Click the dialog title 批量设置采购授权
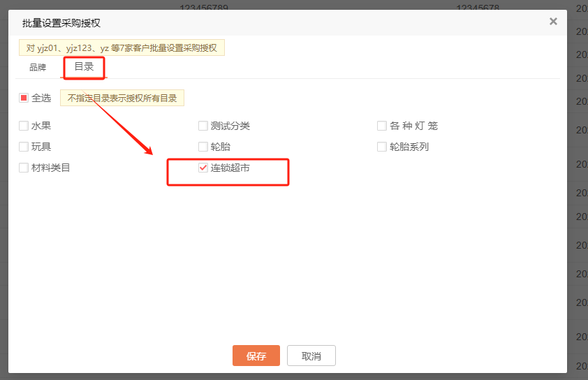The image size is (588, 380). (61, 23)
